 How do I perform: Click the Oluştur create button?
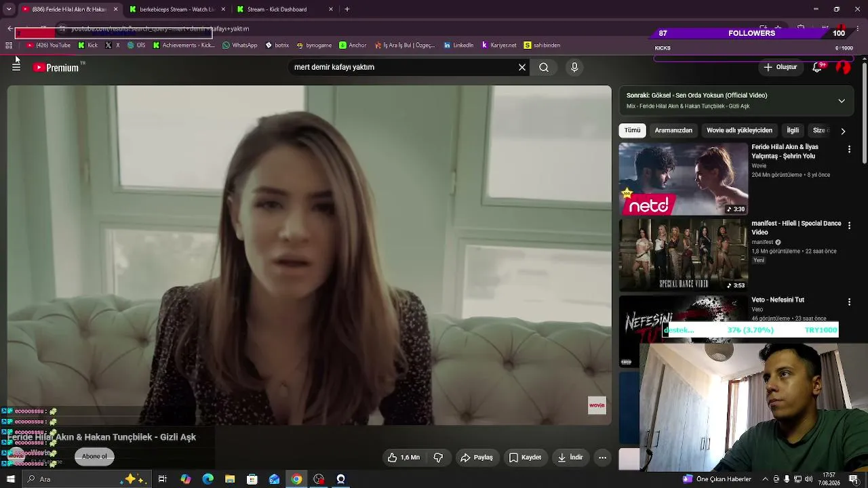[781, 67]
